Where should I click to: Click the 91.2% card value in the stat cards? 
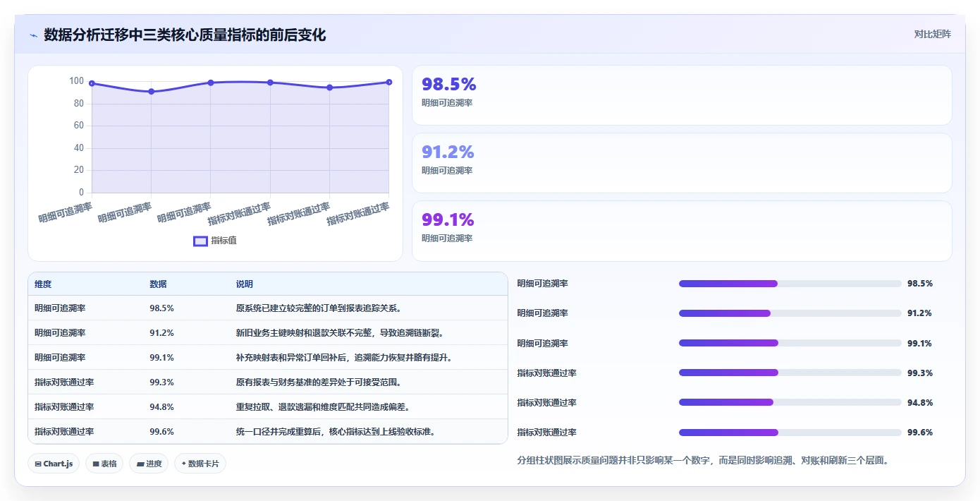click(x=448, y=152)
